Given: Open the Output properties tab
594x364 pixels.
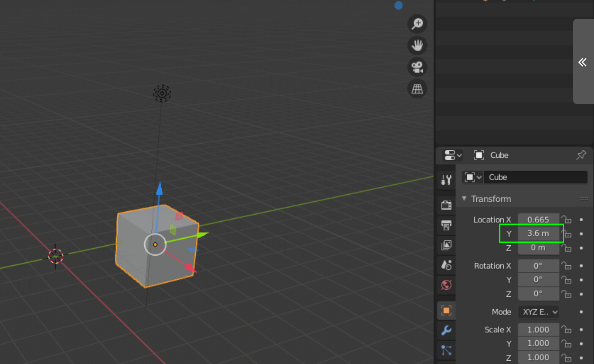Looking at the screenshot, I should click(x=446, y=225).
